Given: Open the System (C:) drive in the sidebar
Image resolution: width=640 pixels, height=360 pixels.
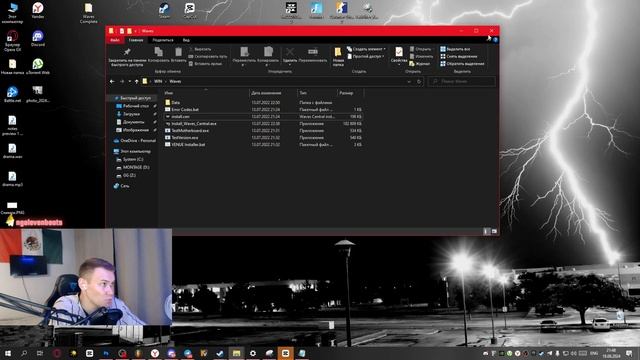Looking at the screenshot, I should pos(130,159).
